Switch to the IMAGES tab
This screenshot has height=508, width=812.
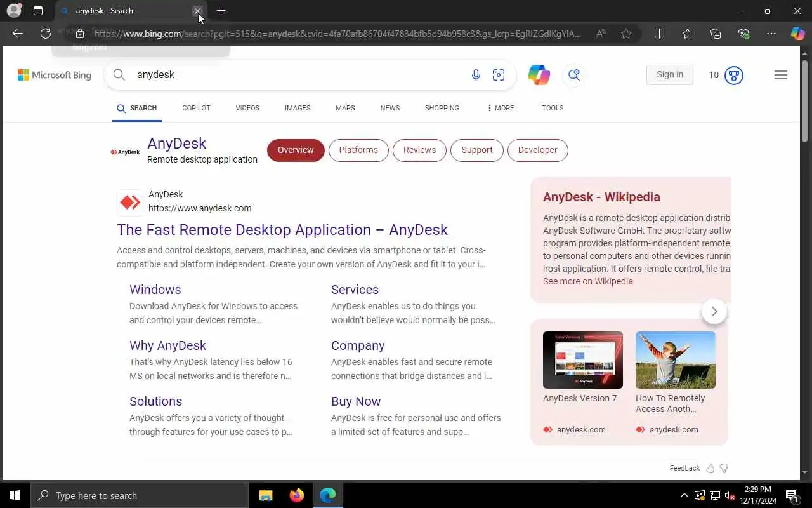coord(298,108)
